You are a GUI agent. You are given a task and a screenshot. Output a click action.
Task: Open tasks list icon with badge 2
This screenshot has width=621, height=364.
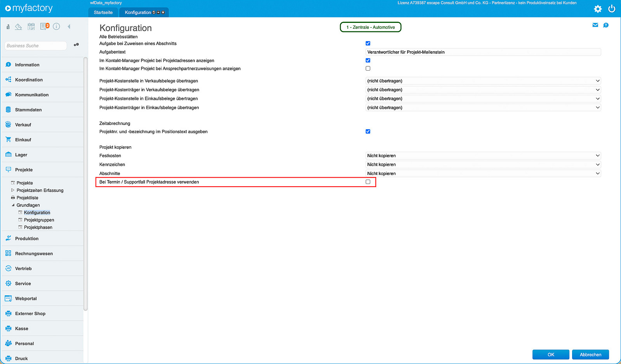point(45,26)
